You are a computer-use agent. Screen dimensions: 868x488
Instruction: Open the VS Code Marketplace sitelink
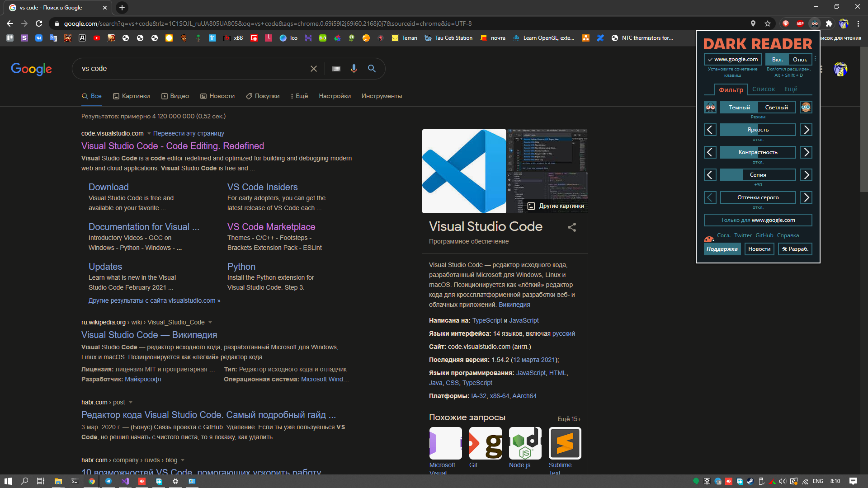(271, 227)
